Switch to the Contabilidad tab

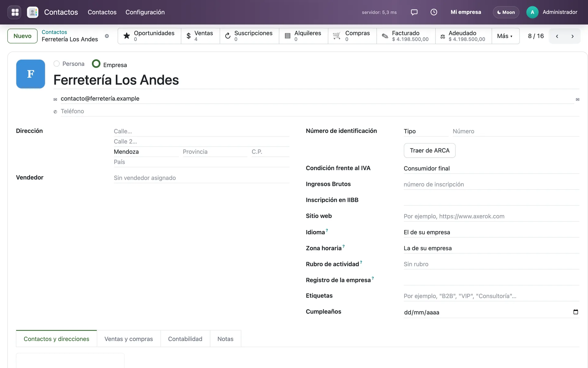[x=185, y=339]
